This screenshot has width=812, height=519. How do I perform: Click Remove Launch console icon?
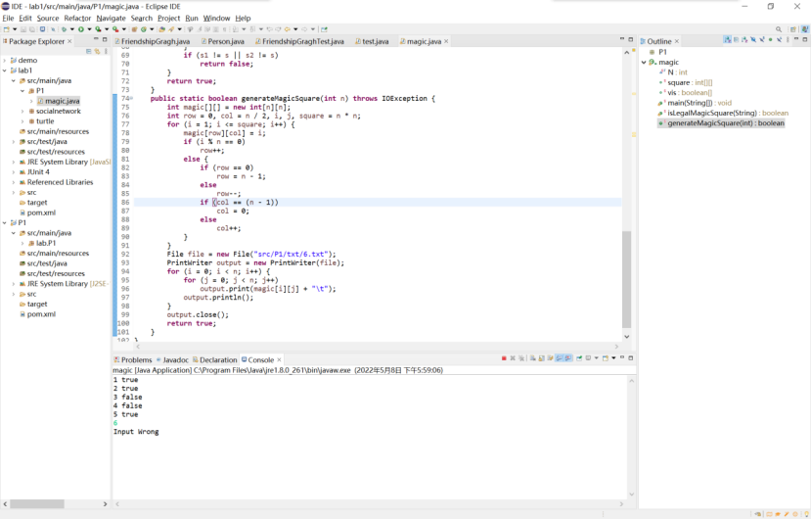(513, 358)
